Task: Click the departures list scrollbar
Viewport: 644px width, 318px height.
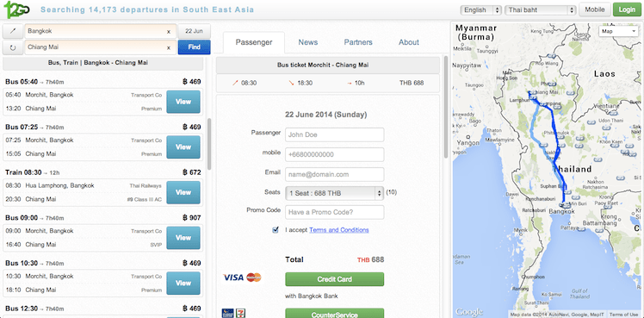Action: [x=209, y=144]
